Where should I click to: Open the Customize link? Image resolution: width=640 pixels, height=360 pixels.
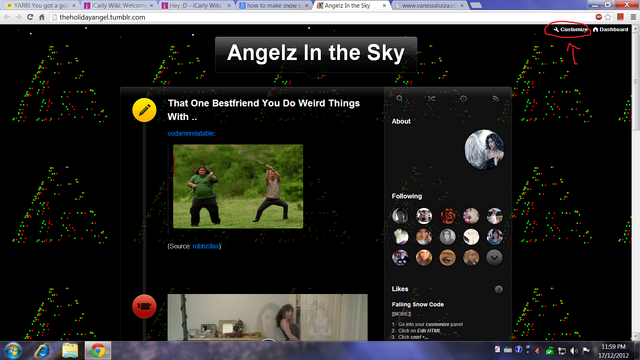tap(570, 29)
